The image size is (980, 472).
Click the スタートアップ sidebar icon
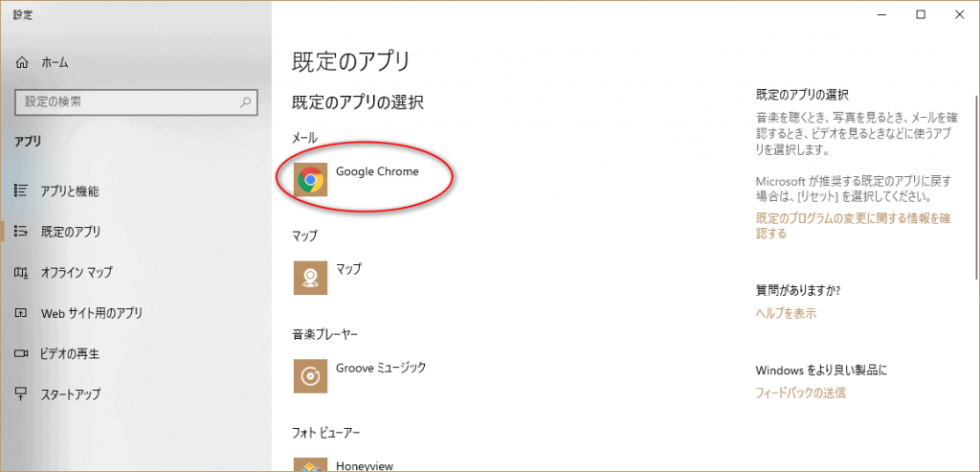tap(22, 394)
